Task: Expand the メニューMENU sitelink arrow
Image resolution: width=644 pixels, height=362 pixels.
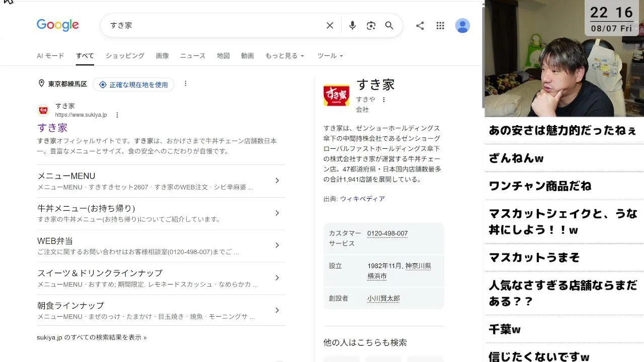Action: tap(277, 180)
